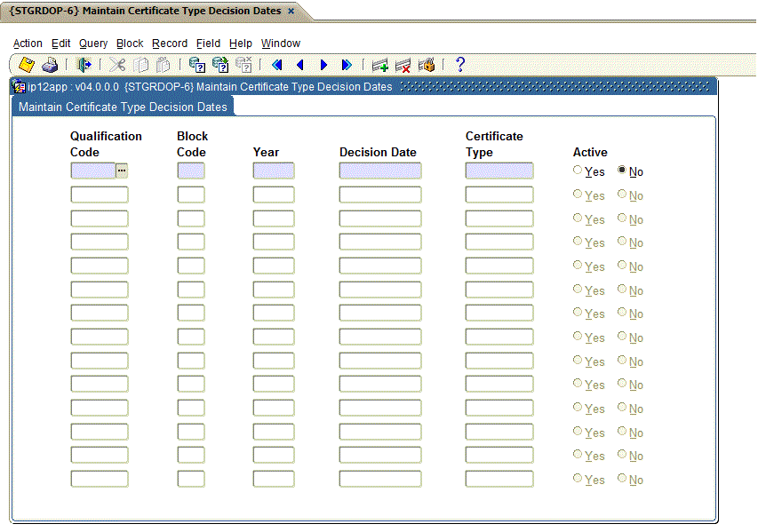Open the Action menu

point(28,44)
